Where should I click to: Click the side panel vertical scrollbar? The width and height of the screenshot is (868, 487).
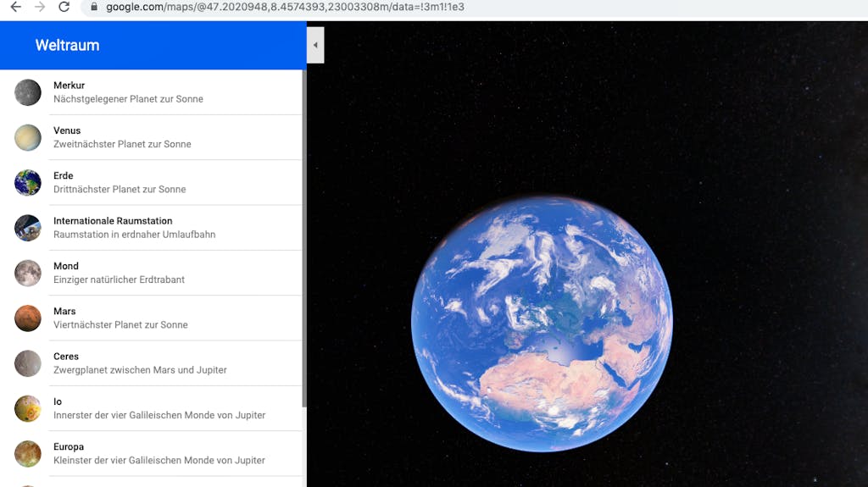tap(304, 238)
